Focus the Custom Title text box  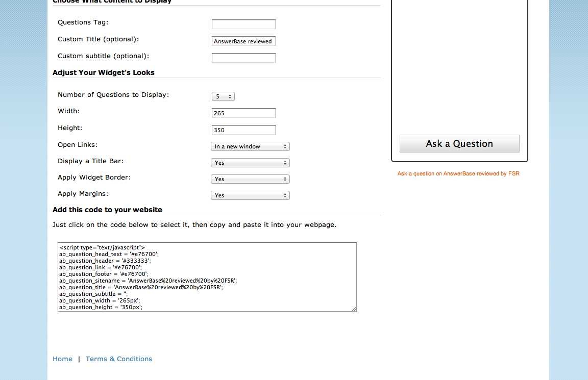(243, 41)
